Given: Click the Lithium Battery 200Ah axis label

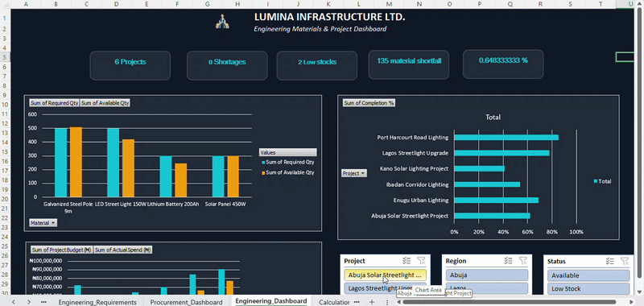Looking at the screenshot, I should (173, 205).
